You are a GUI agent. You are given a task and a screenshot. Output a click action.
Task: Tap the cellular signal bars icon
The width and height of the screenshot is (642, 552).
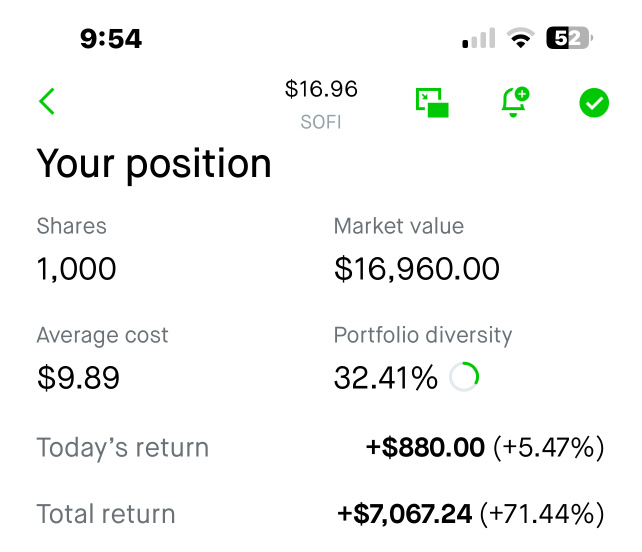click(x=479, y=38)
